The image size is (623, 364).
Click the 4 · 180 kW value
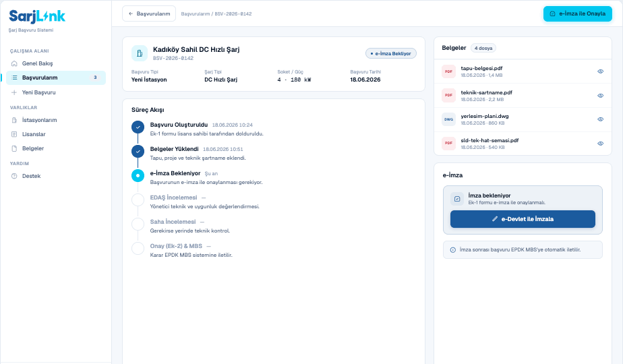click(294, 80)
